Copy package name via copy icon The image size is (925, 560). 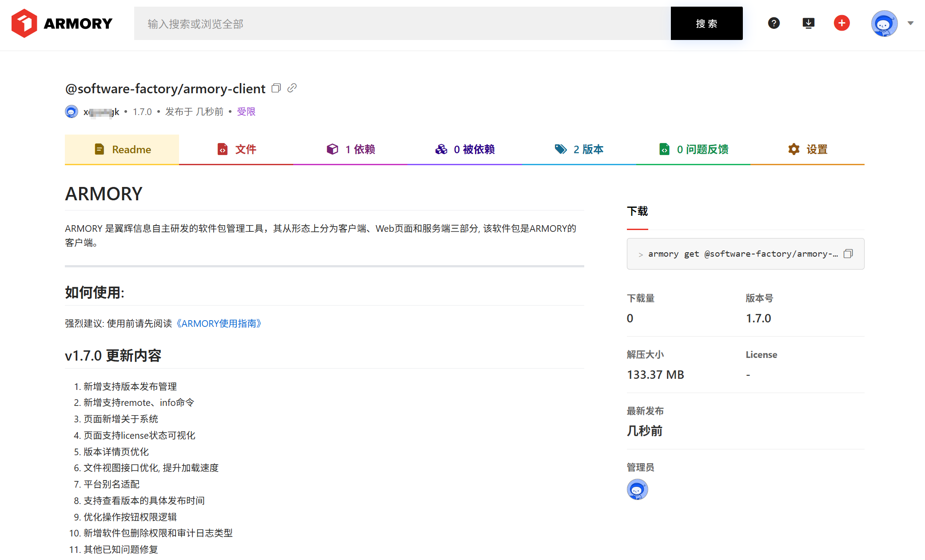[x=276, y=88]
